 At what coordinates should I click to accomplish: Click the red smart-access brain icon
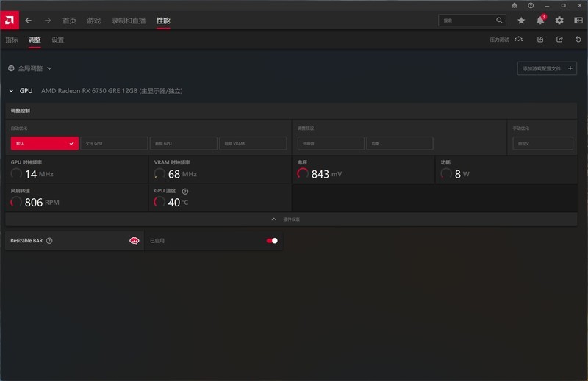point(134,241)
